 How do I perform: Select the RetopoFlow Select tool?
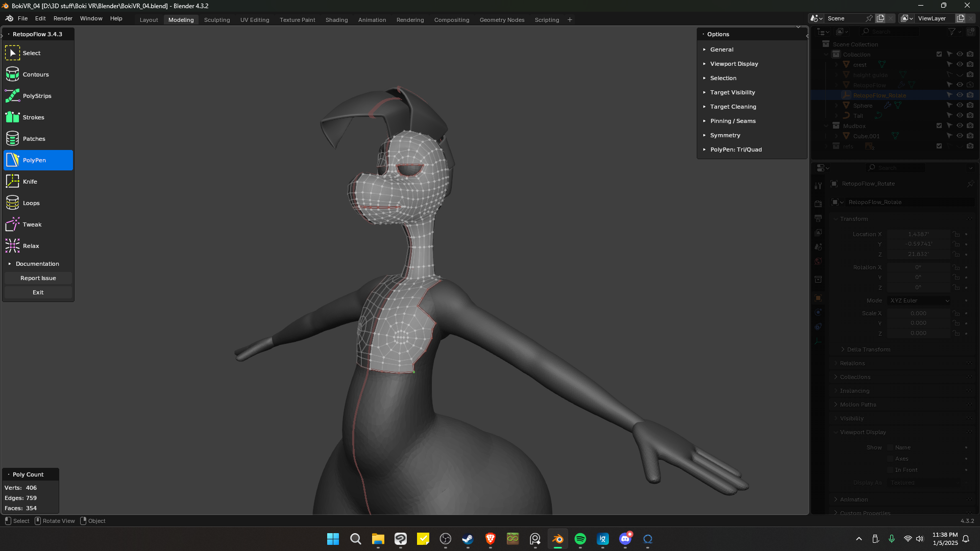(38, 53)
